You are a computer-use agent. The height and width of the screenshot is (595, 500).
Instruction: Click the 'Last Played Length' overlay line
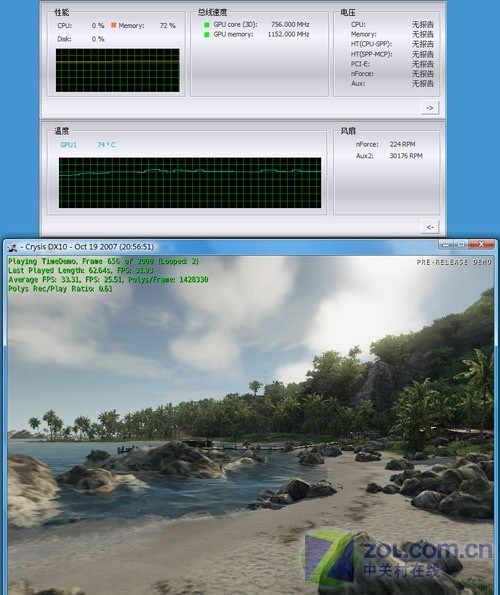tap(81, 270)
